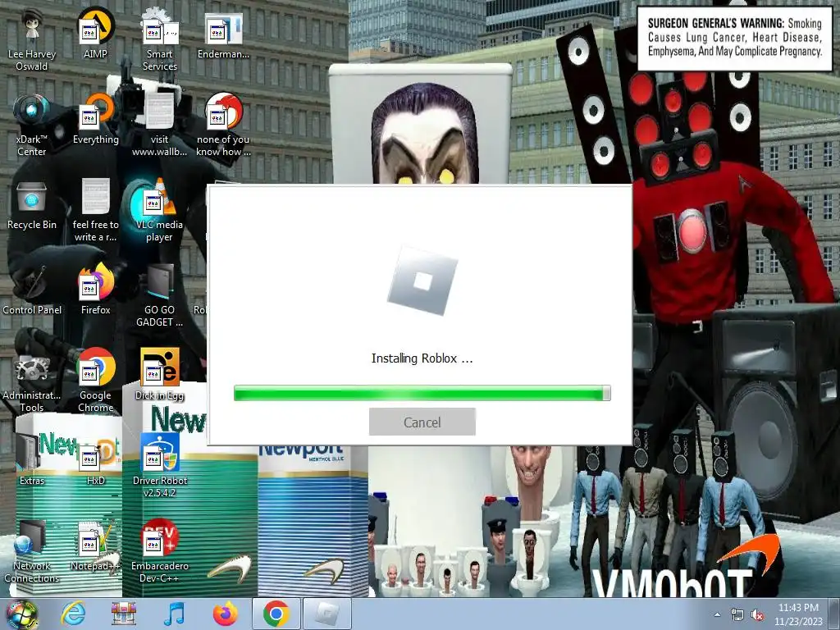Launch Google Chrome desktop shortcut
The image size is (840, 630).
95,381
